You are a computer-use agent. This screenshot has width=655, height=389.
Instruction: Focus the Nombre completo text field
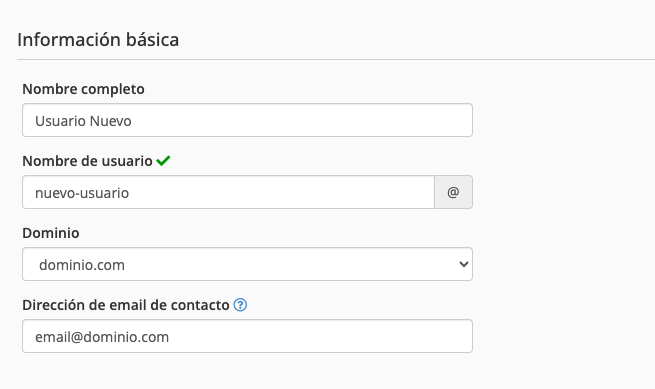247,120
